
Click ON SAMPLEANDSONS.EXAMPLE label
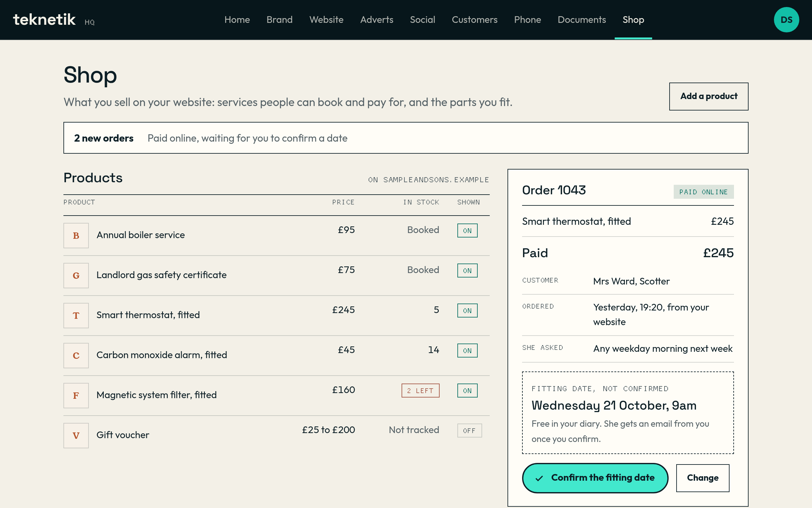(429, 180)
